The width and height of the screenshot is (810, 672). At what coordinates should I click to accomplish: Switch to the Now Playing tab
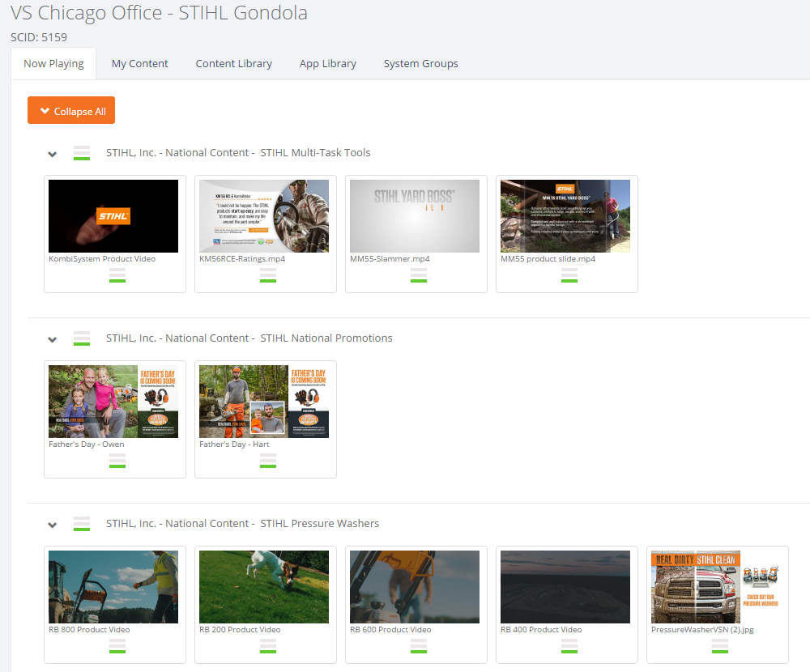point(53,63)
